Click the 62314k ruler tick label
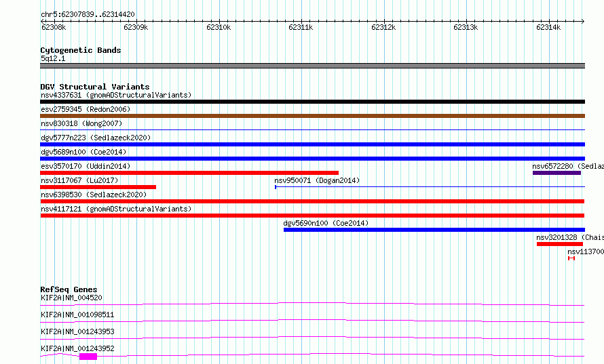The width and height of the screenshot is (604, 364). 548,27
